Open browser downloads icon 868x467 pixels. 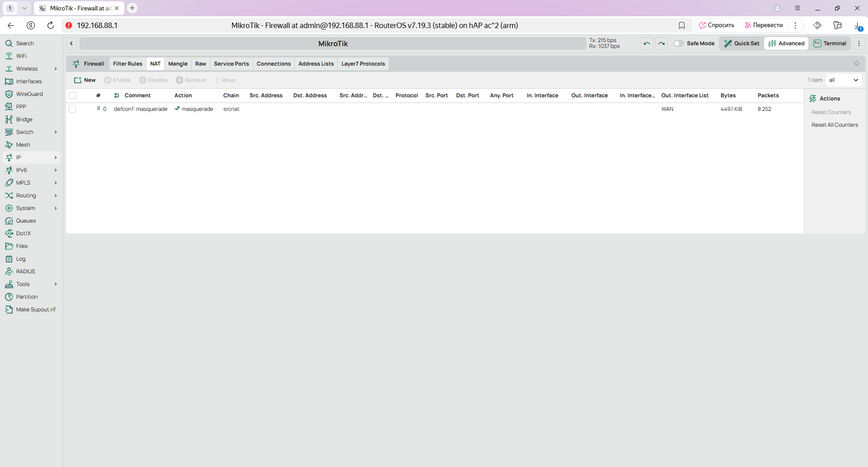pos(858,26)
